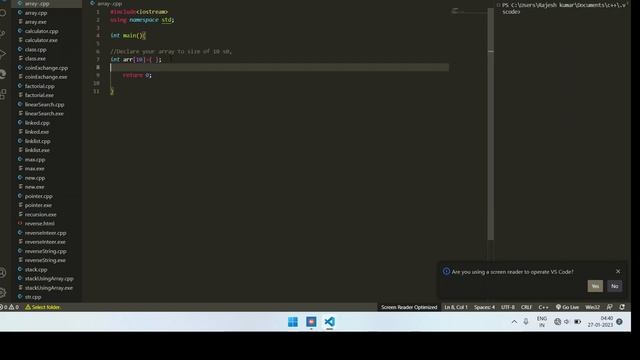Click the C++ file icon beside calculator.cpp

[20, 31]
